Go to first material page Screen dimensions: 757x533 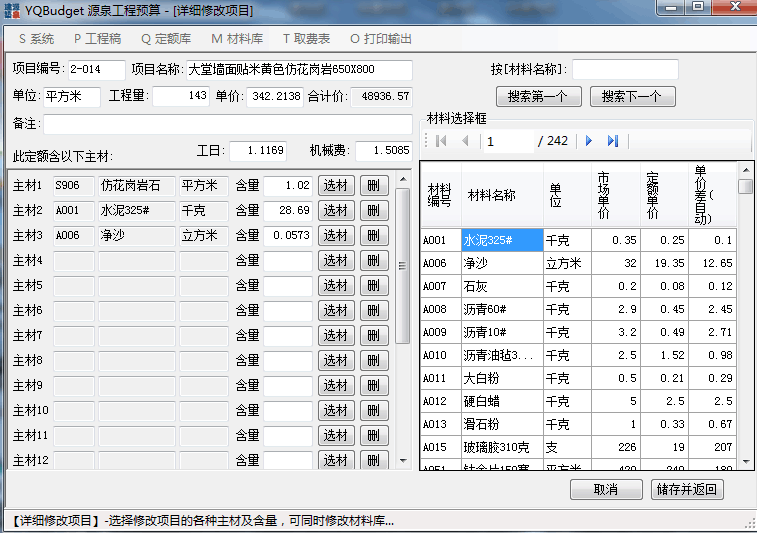441,141
